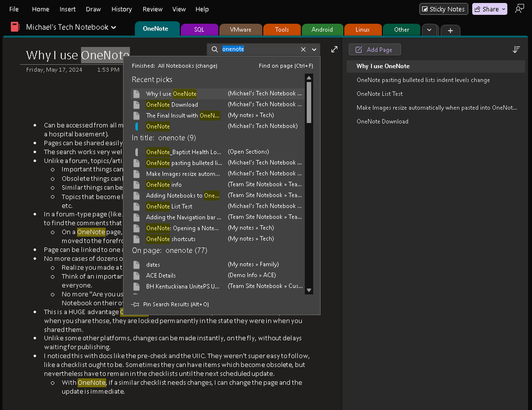Open the Draw ribbon tab

[93, 9]
